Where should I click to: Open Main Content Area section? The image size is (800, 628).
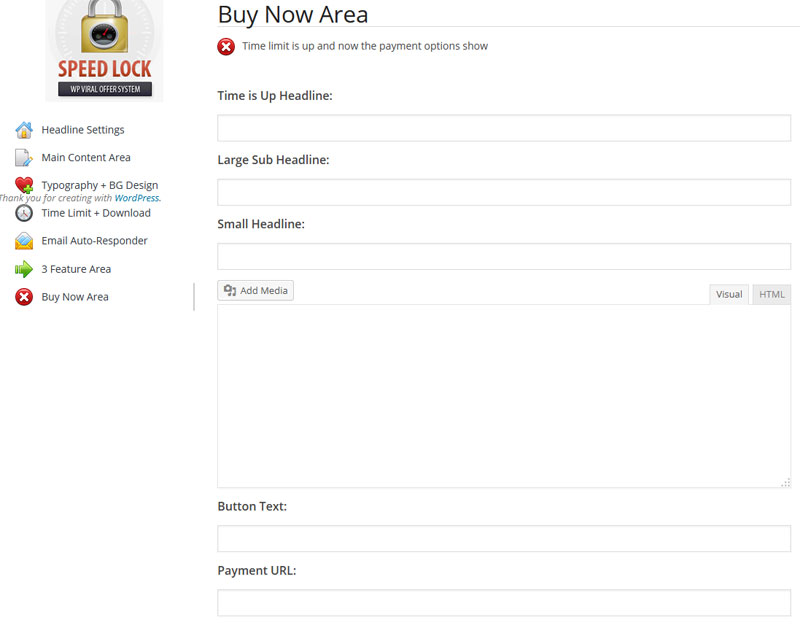pos(86,158)
